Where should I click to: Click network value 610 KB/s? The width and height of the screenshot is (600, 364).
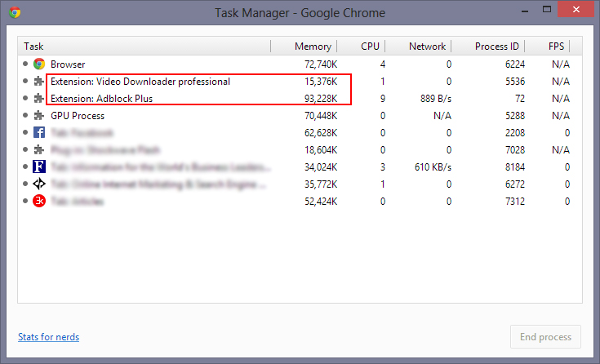[x=433, y=167]
